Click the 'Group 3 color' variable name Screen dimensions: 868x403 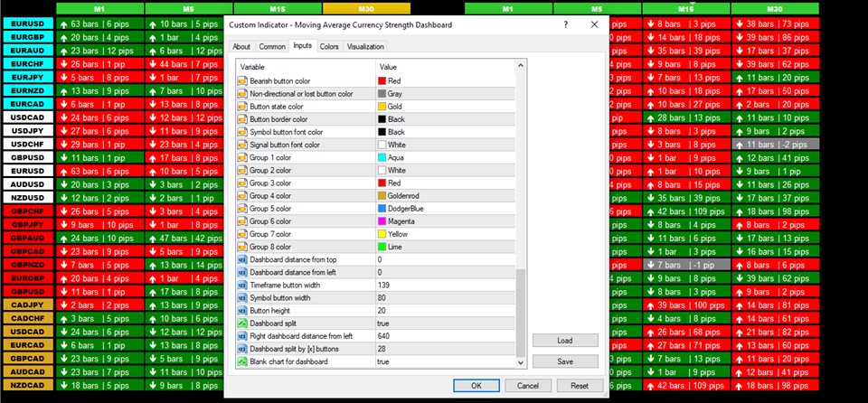[x=270, y=183]
